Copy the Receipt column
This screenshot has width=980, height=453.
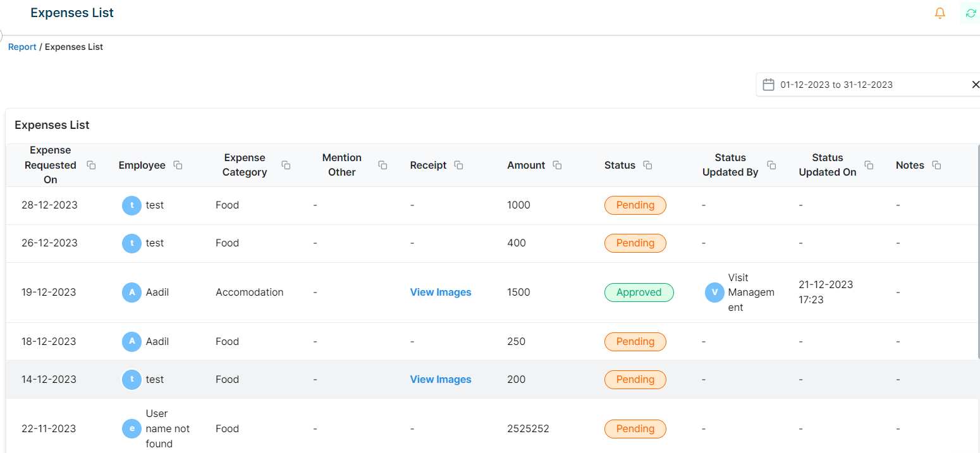459,166
